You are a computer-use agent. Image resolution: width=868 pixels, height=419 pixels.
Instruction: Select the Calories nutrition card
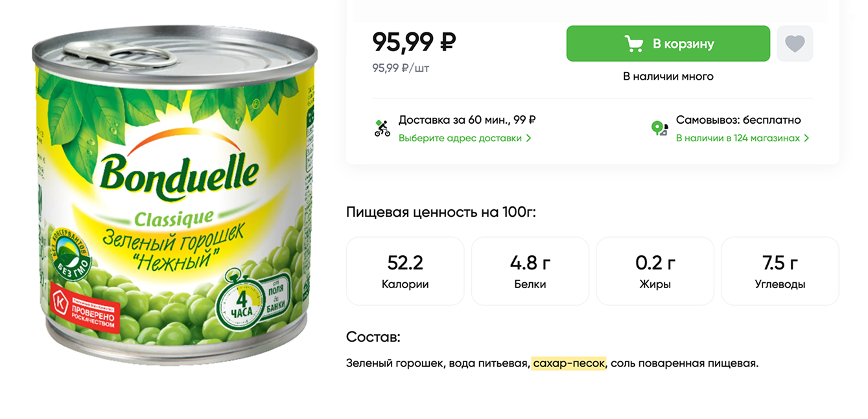click(405, 271)
